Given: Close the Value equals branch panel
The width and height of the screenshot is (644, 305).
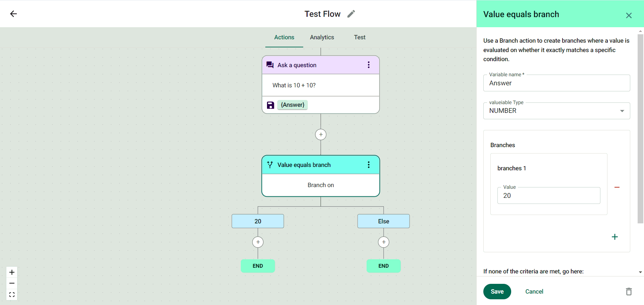Looking at the screenshot, I should [x=629, y=15].
